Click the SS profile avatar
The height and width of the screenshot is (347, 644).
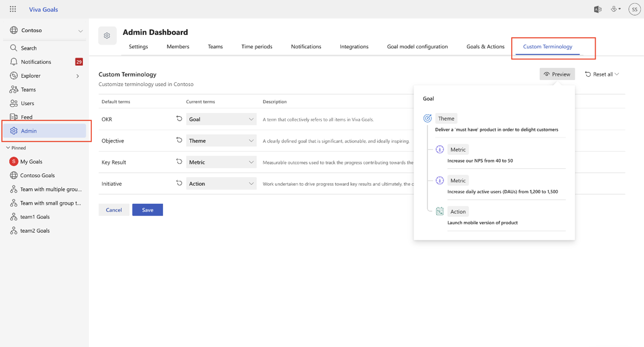coord(634,9)
